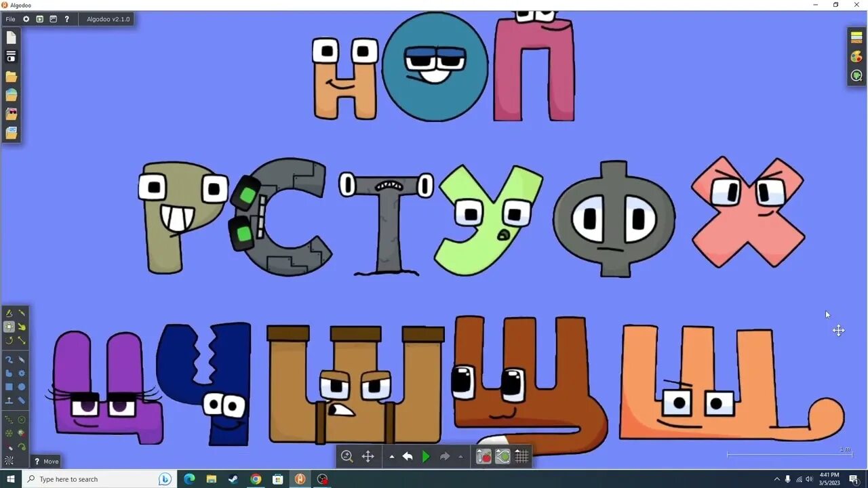Image resolution: width=868 pixels, height=488 pixels.
Task: Select the Fixate tool
Action: point(22,420)
